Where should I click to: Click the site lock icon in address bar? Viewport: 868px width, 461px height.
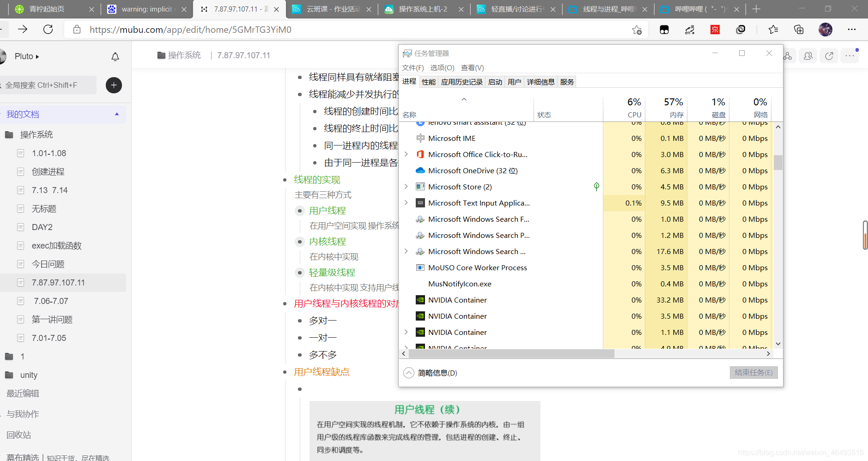click(77, 30)
